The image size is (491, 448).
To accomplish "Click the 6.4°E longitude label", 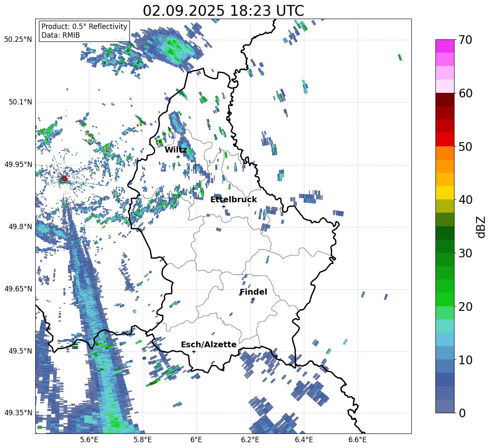I will [304, 440].
